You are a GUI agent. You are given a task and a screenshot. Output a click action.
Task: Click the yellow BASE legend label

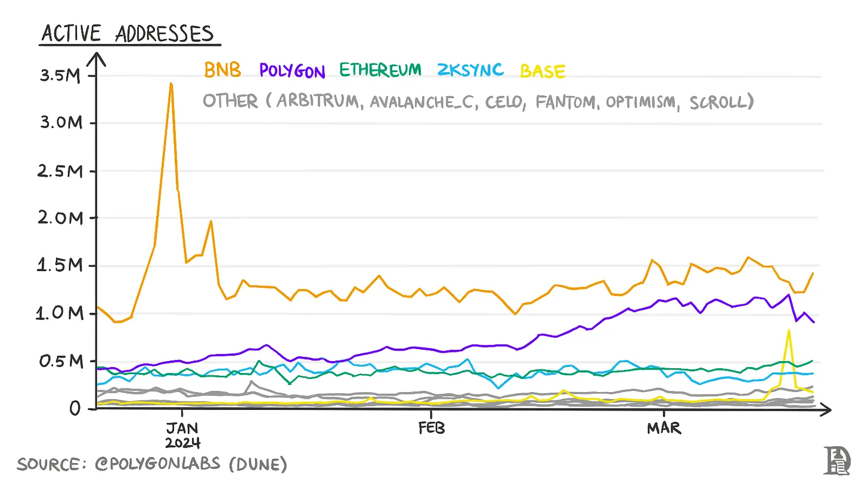[x=542, y=72]
